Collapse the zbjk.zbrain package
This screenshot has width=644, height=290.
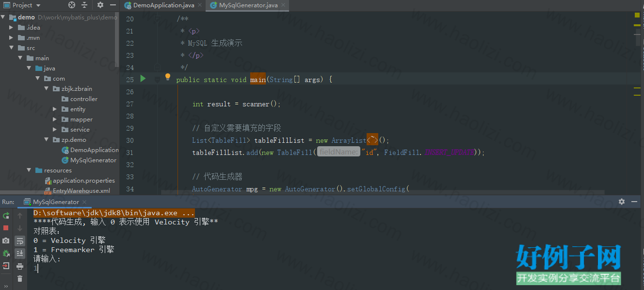[46, 88]
